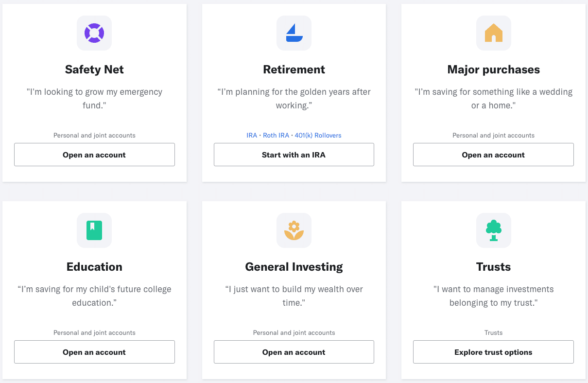This screenshot has height=383, width=588.
Task: Click the Explore trust options button
Action: point(493,352)
